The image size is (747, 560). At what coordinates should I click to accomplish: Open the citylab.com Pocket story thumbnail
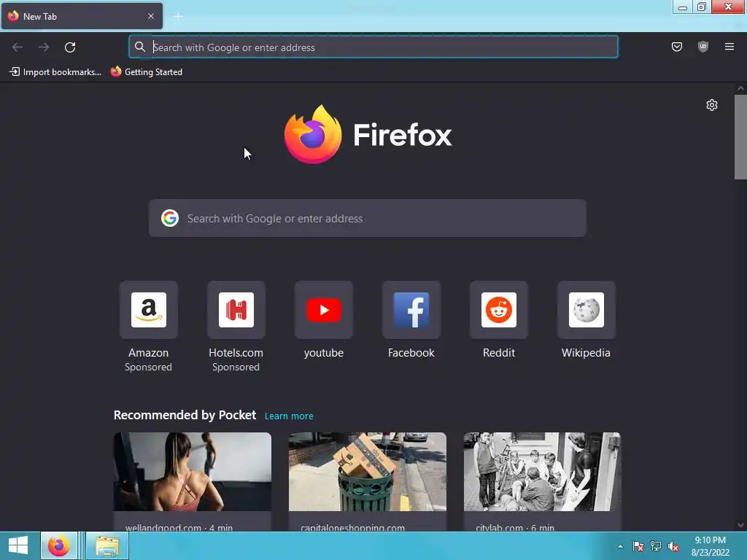pyautogui.click(x=543, y=472)
